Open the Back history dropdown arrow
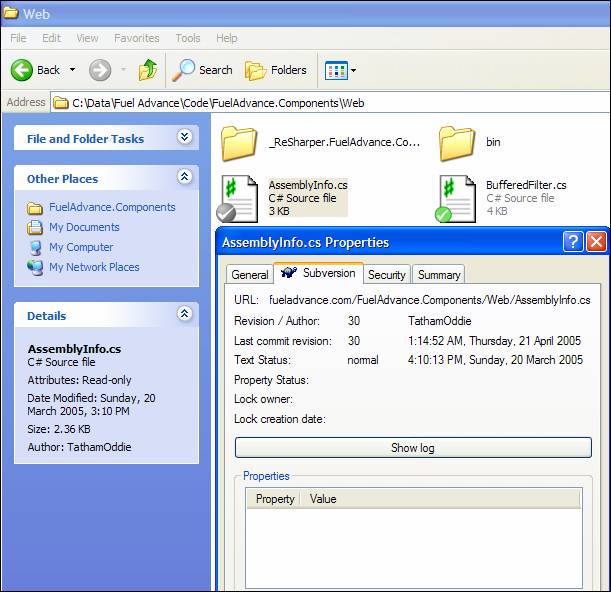Viewport: 611px width, 592px height. tap(72, 70)
